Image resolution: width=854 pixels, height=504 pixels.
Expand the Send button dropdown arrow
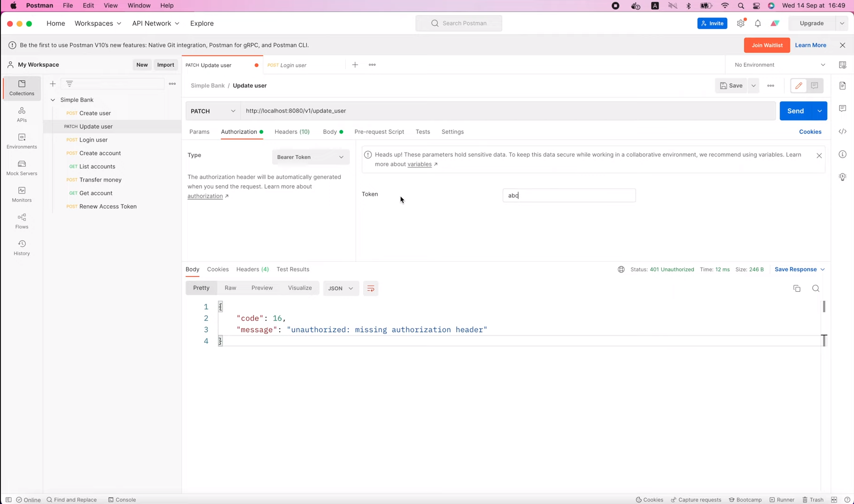(820, 111)
